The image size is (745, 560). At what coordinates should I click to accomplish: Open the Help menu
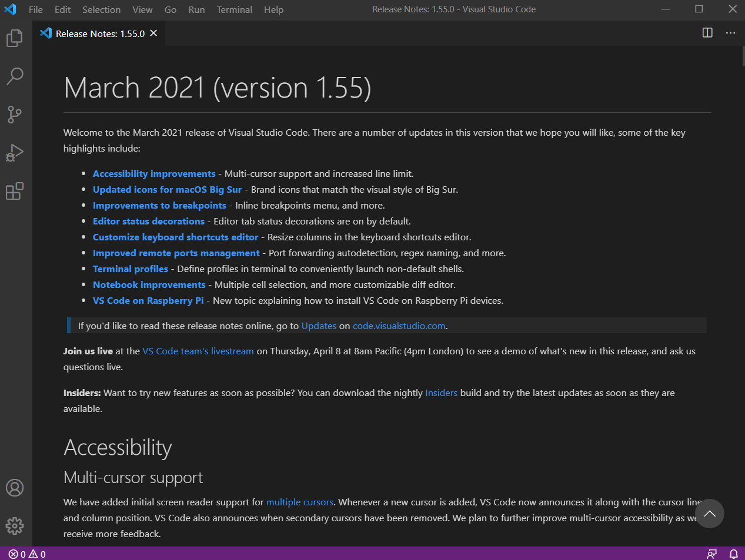[273, 9]
